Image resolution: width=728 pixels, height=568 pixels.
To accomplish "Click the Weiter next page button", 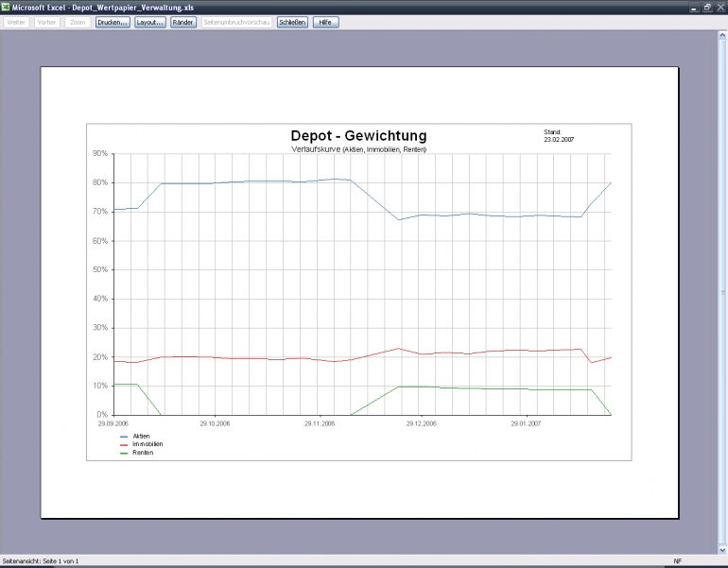I will coord(16,21).
